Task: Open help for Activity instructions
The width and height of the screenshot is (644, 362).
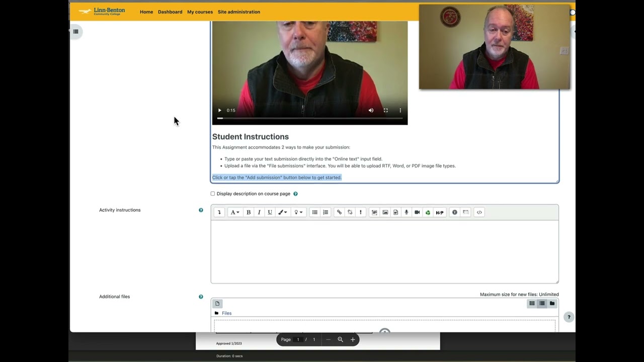Action: tap(201, 210)
